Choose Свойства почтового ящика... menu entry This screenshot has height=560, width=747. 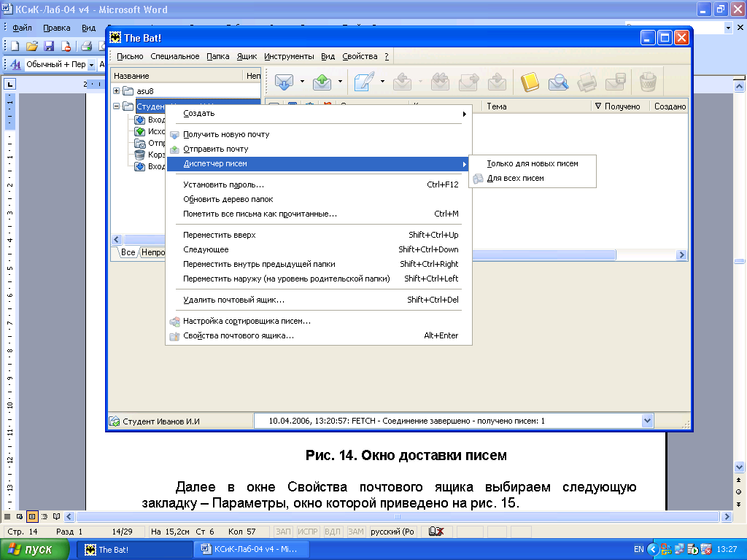[x=319, y=335]
